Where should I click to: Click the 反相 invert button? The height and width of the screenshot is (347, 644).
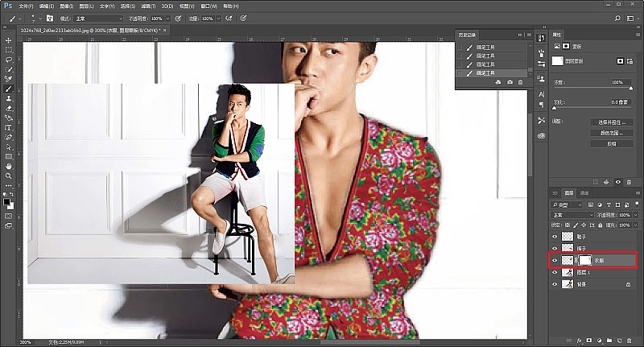(x=612, y=144)
